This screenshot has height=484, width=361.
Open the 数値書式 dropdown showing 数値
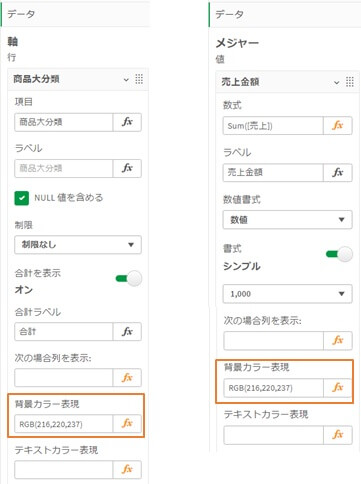click(287, 220)
